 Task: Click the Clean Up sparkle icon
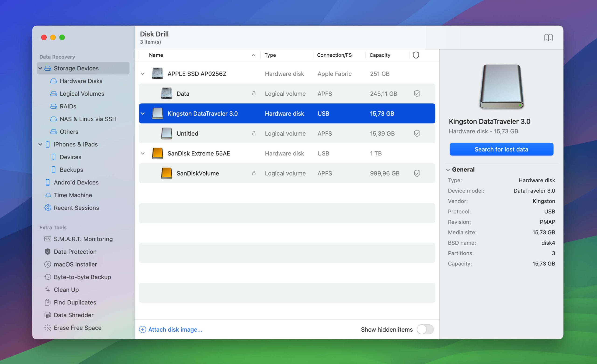(x=48, y=289)
